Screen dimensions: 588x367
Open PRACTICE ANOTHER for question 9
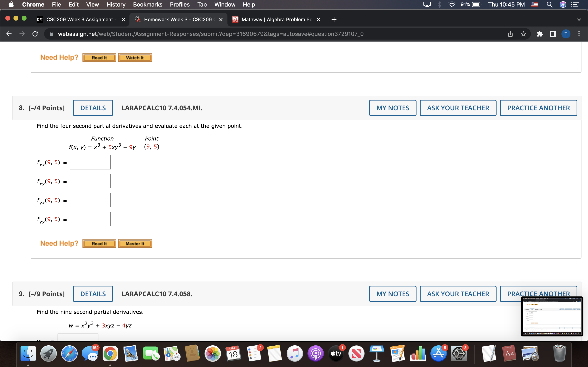click(538, 294)
